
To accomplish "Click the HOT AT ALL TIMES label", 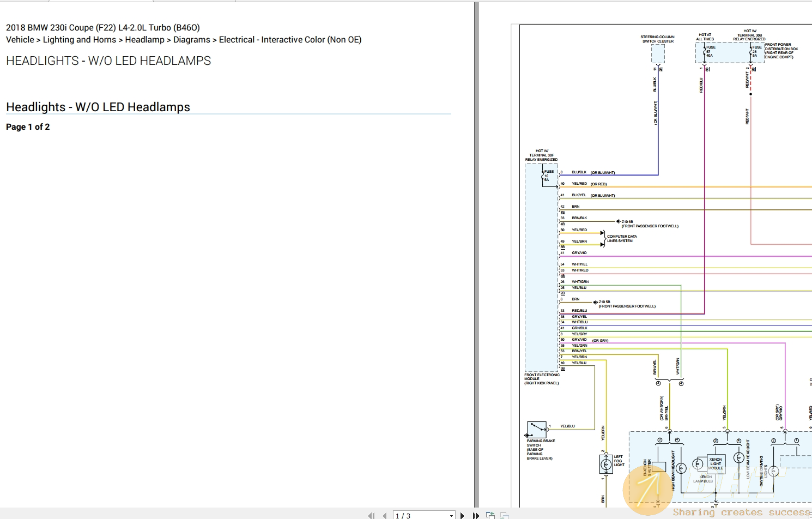I will click(705, 37).
